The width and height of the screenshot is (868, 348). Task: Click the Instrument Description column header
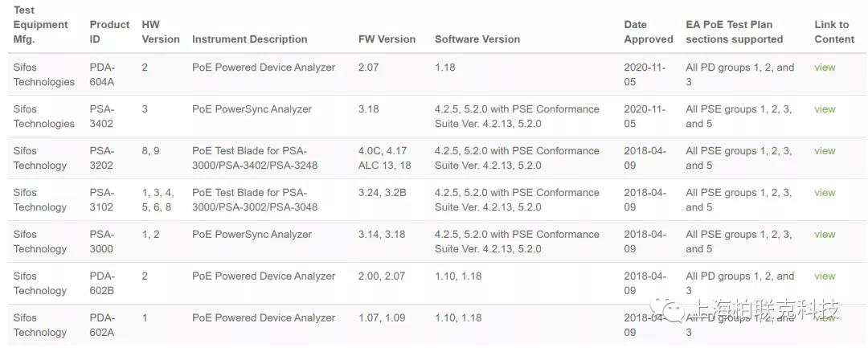click(x=250, y=39)
